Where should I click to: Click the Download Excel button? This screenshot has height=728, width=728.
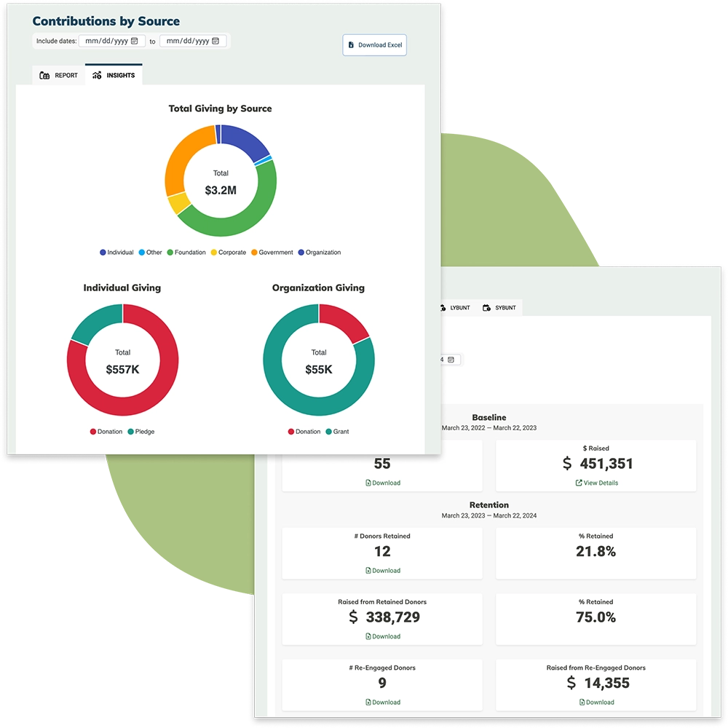[x=374, y=44]
